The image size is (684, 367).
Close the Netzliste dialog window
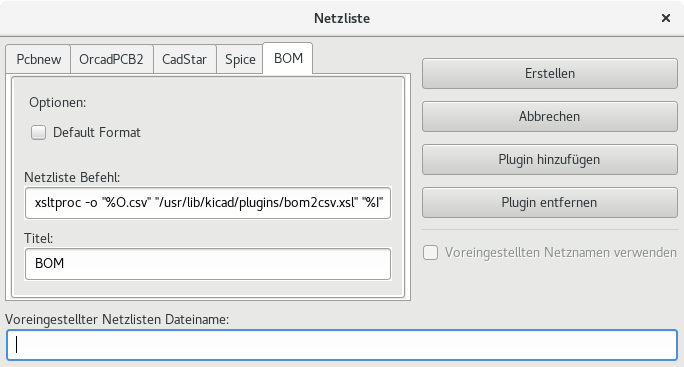point(666,18)
